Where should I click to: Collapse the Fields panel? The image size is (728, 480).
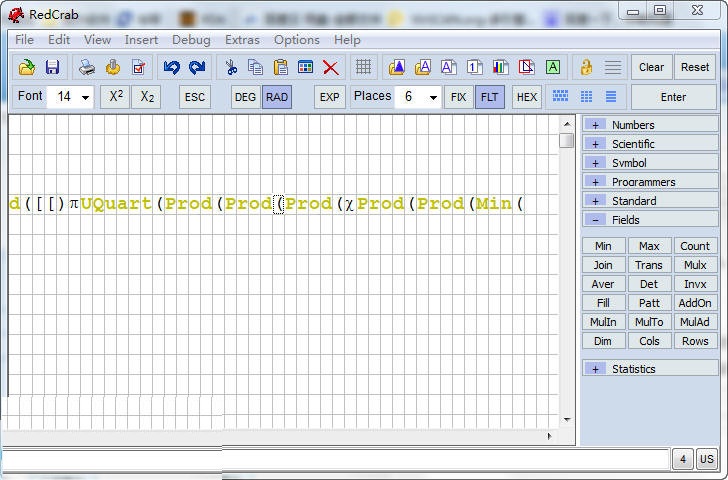pos(650,220)
